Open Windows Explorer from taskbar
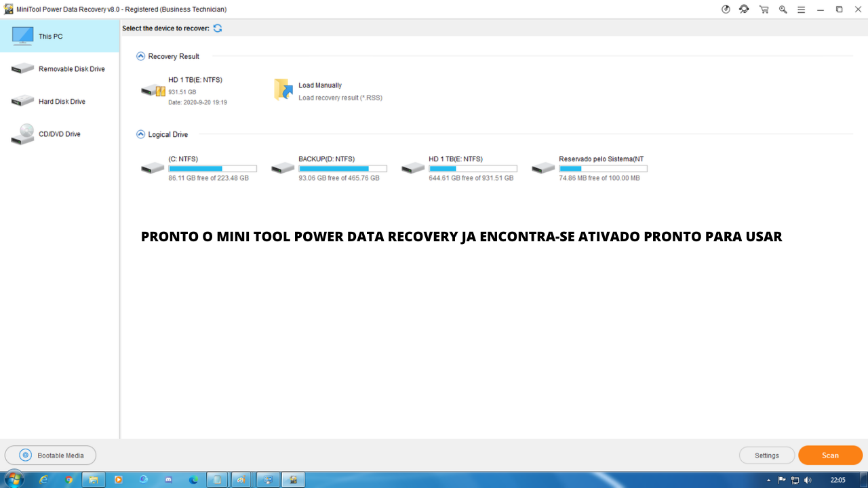 94,480
